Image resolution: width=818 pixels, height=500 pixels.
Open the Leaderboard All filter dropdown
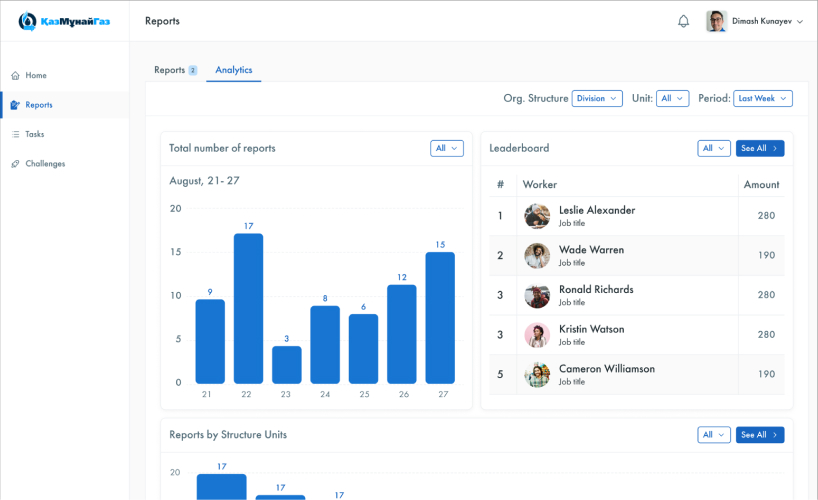714,148
